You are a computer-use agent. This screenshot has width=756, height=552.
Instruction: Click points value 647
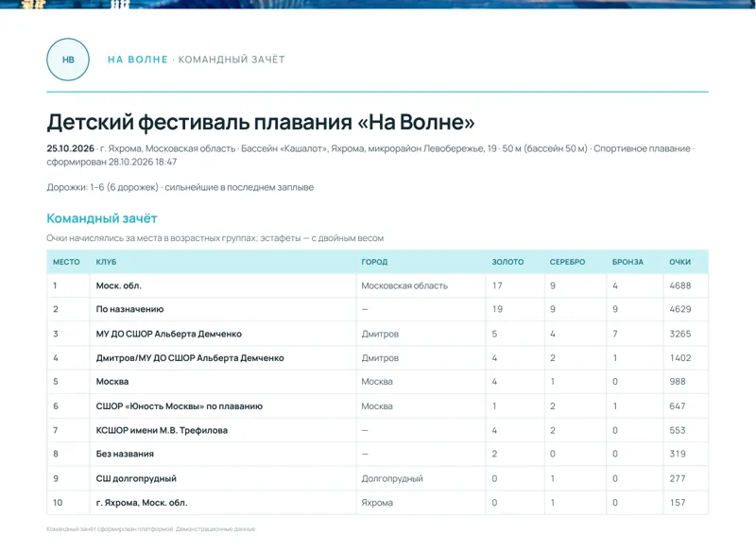coord(678,405)
